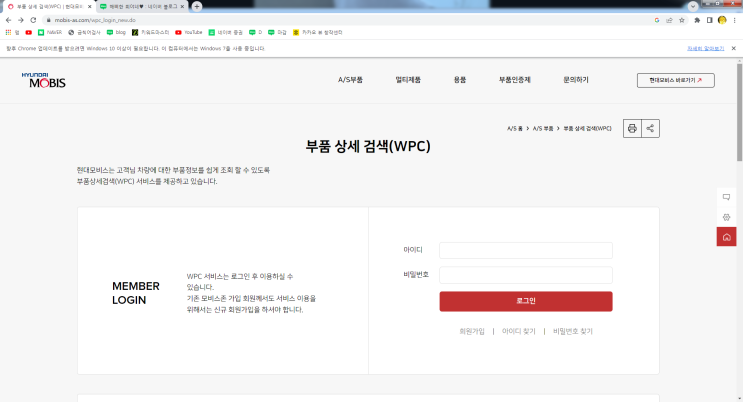Click into the 비밀번호 input field
This screenshot has width=743, height=402.
coord(526,275)
